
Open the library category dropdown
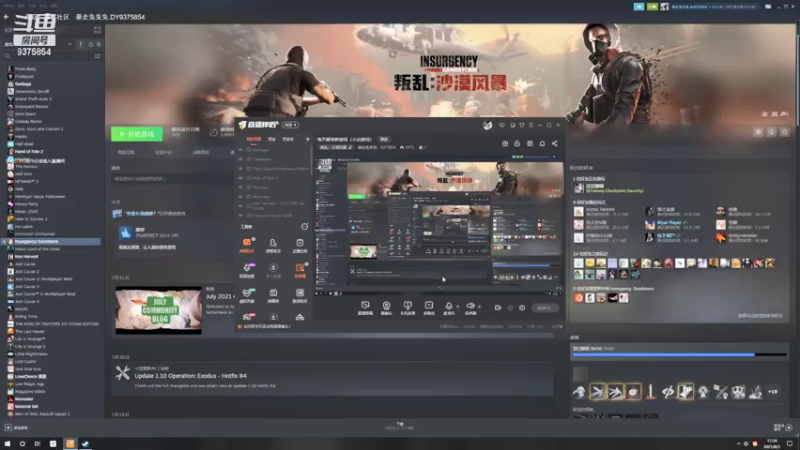click(x=70, y=44)
